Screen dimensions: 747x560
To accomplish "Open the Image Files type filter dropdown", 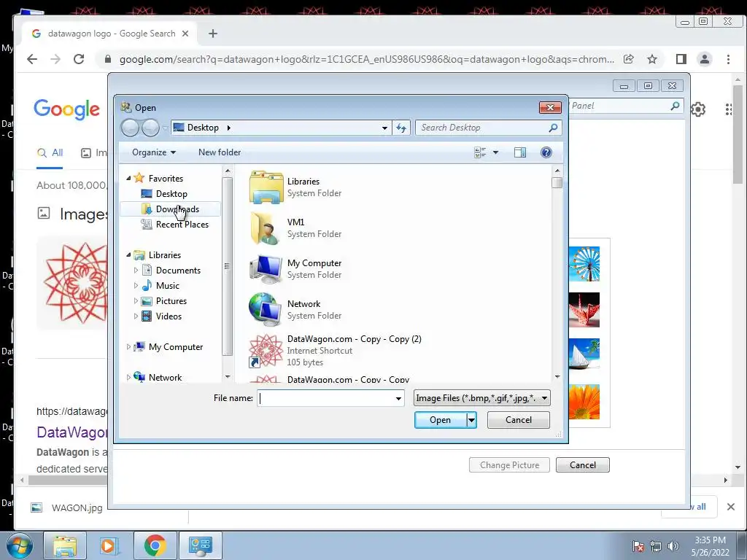I will (x=481, y=398).
